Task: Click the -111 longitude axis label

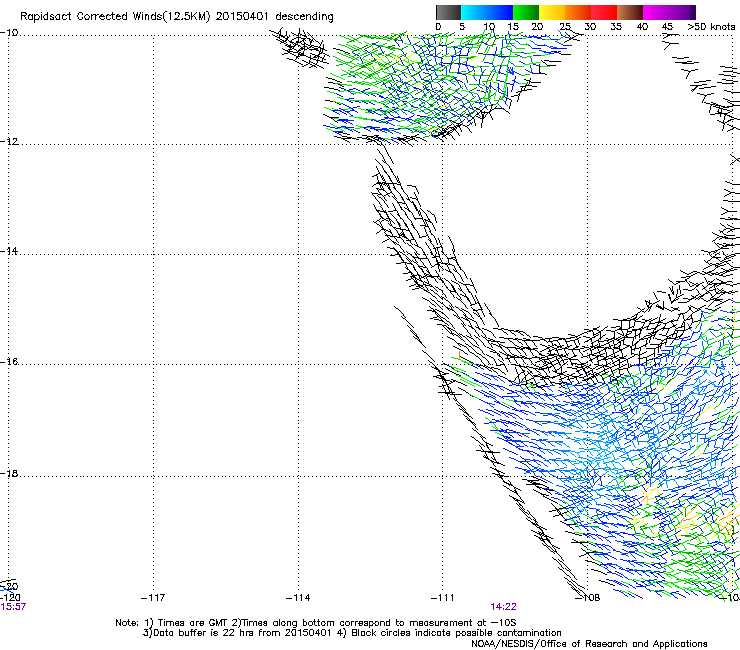Action: tap(443, 598)
